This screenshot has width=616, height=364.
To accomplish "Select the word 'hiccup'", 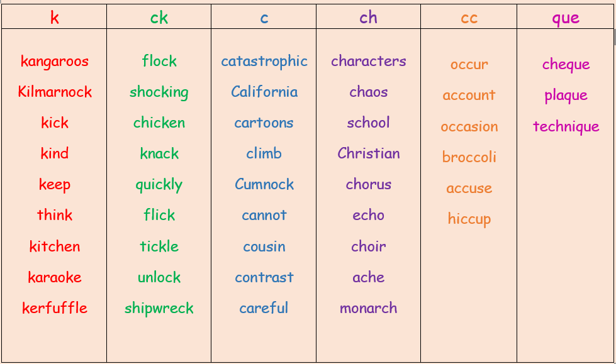I will 469,219.
